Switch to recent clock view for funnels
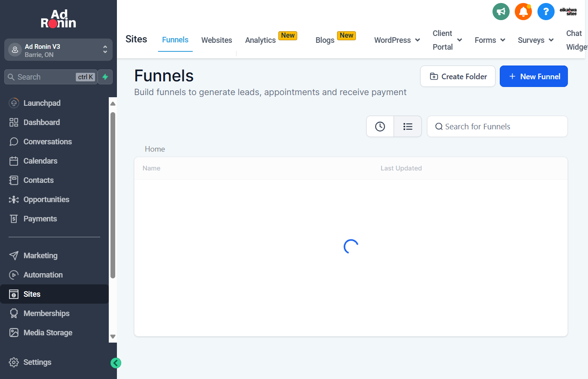588x379 pixels. tap(380, 126)
